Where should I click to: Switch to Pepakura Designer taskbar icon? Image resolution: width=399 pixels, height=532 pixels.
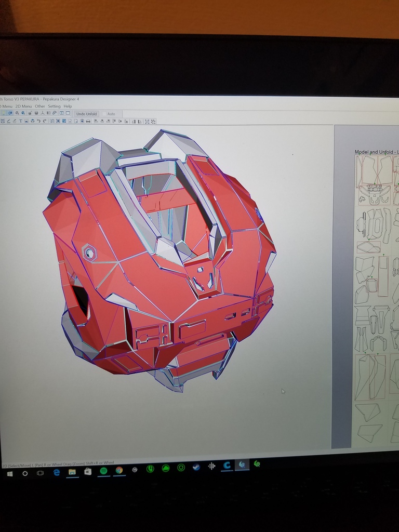tap(242, 465)
